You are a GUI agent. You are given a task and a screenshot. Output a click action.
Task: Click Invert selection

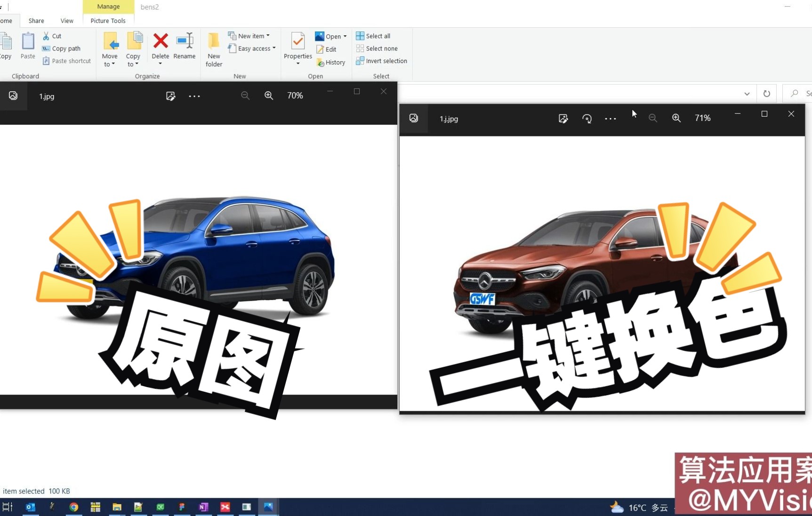pos(382,61)
